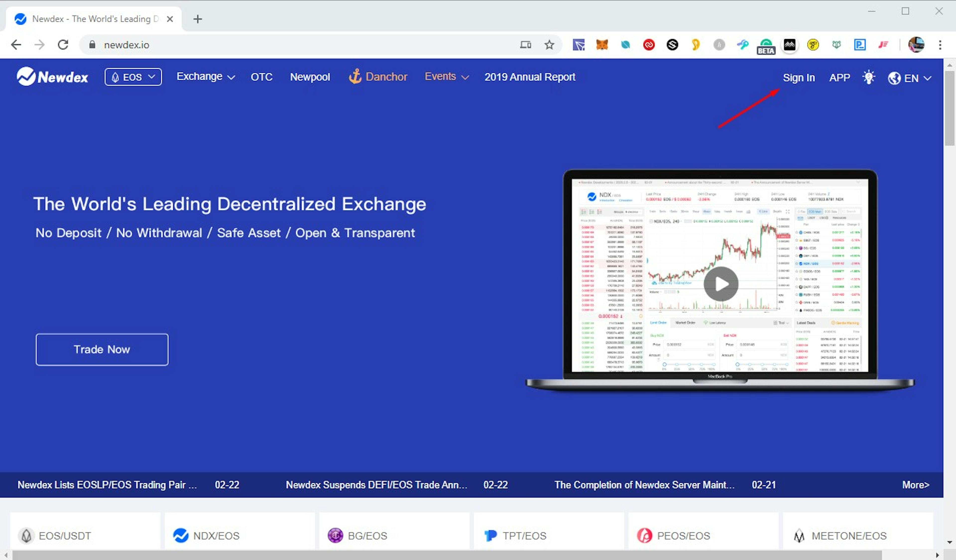Open the blue-pink swoosh extension icon

click(742, 45)
